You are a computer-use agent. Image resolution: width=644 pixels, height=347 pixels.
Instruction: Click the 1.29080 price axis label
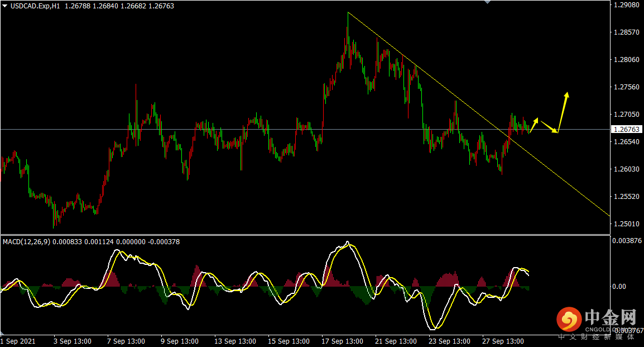[x=627, y=5]
